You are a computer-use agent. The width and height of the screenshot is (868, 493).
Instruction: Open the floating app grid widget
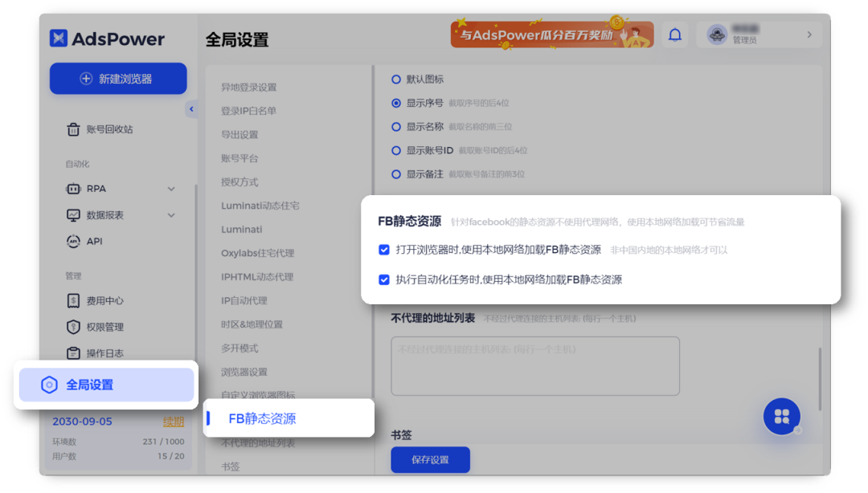781,416
